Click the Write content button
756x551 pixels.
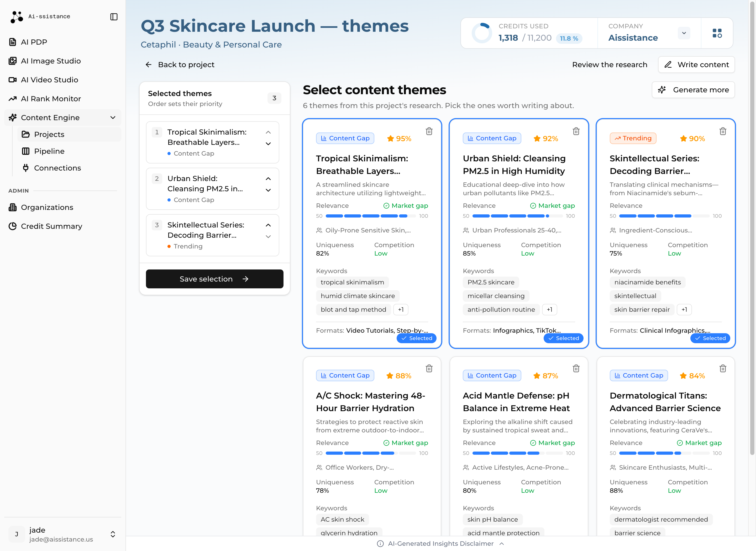(x=696, y=65)
